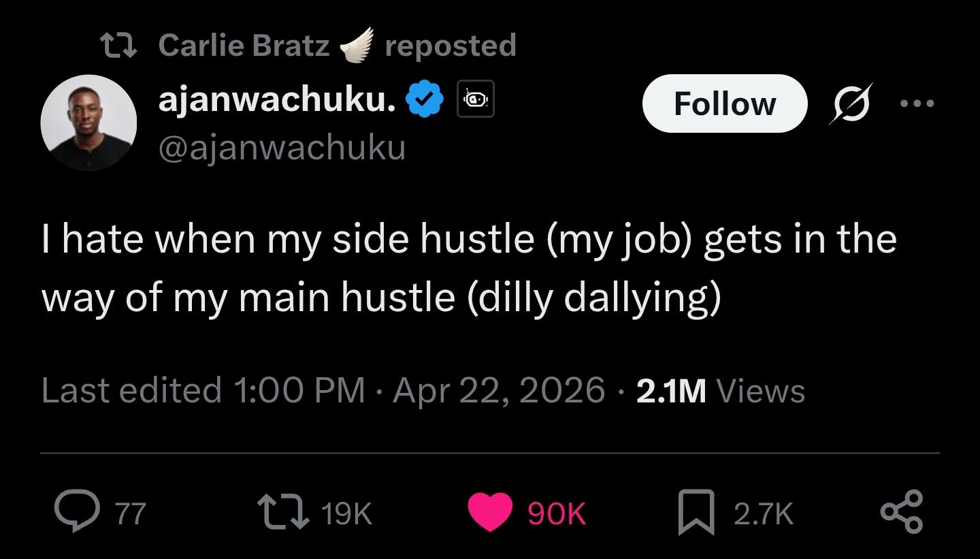Click the ajanwachuku. display name
The width and height of the screenshot is (980, 559).
coord(277,101)
